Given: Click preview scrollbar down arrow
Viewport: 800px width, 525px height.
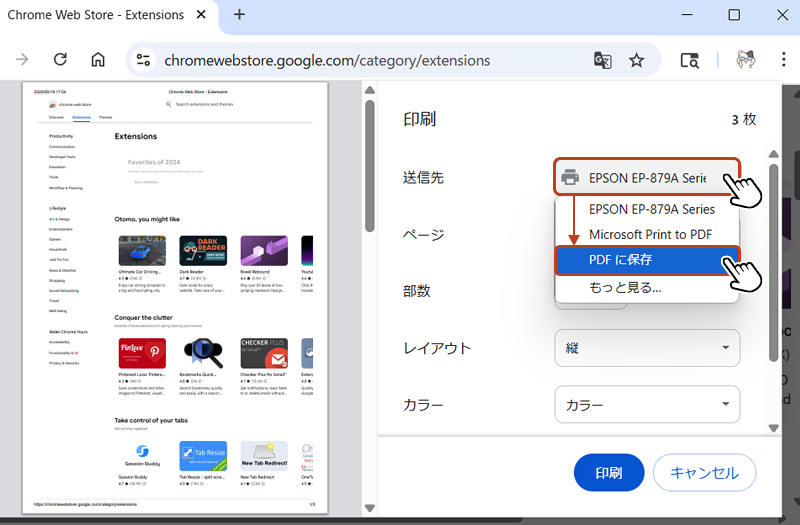Looking at the screenshot, I should click(370, 508).
